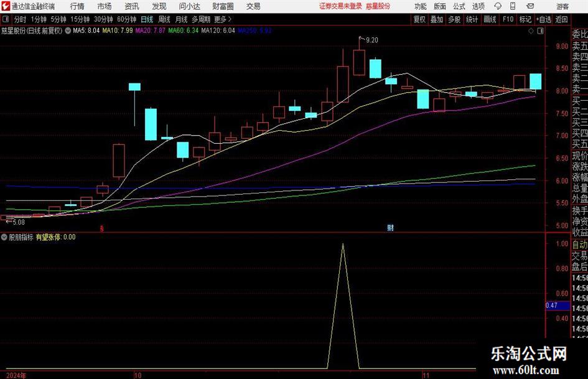Click the MA20: 7.87 indicator value

point(151,30)
